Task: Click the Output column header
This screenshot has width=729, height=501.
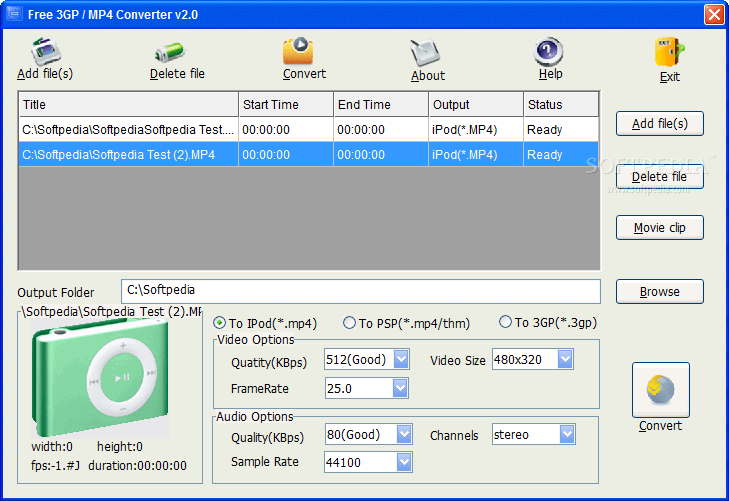Action: tap(476, 104)
